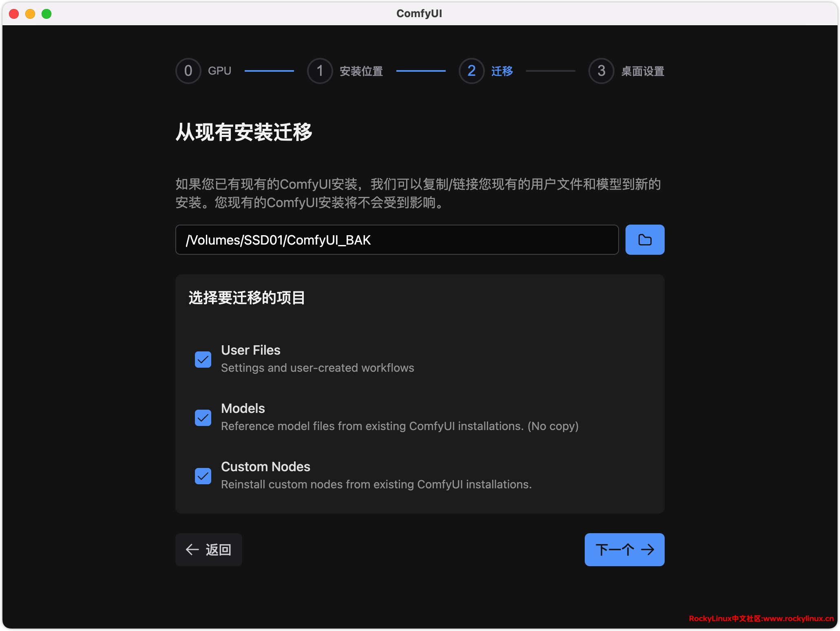The image size is (840, 631).
Task: Click step 3 circle for 桌面设置
Action: pos(601,71)
